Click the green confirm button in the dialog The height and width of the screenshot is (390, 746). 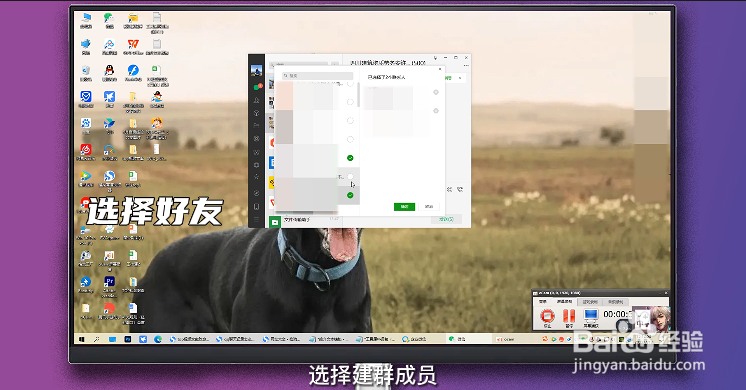404,206
